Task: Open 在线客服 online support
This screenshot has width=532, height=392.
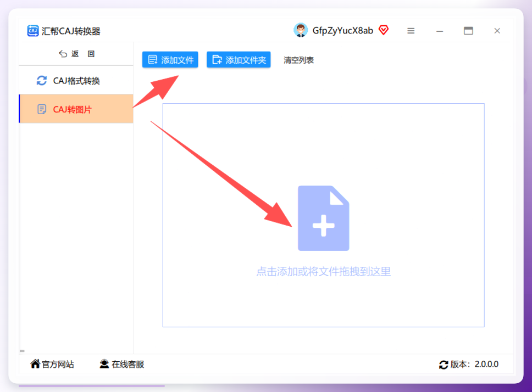Action: (122, 364)
